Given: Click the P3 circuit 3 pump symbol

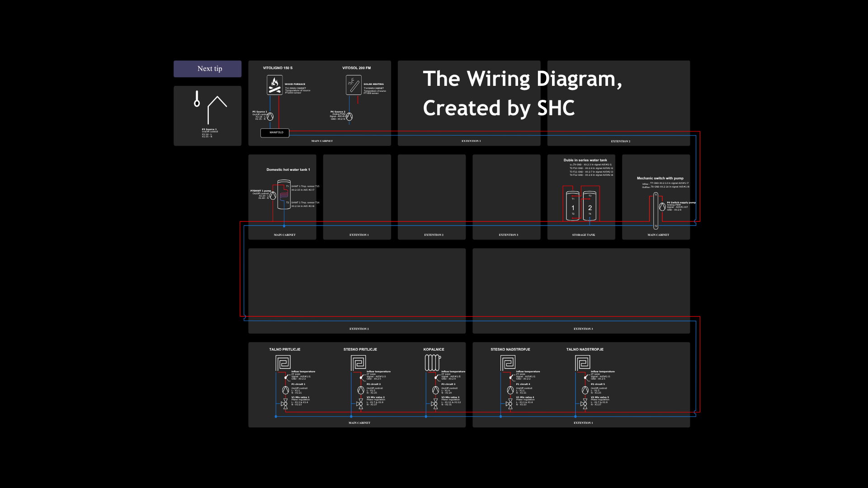Looking at the screenshot, I should coord(435,390).
